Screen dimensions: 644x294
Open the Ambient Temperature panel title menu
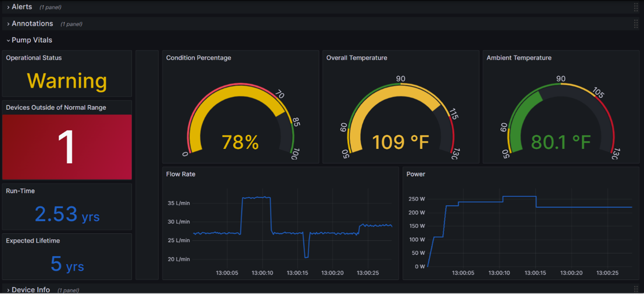click(519, 58)
